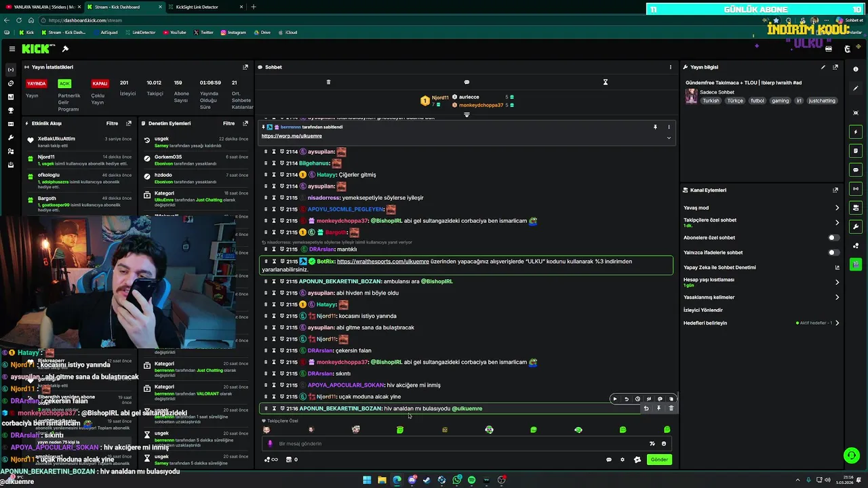Pop out the Yayın İstatistikleri panel
This screenshot has width=868, height=488.
[245, 67]
